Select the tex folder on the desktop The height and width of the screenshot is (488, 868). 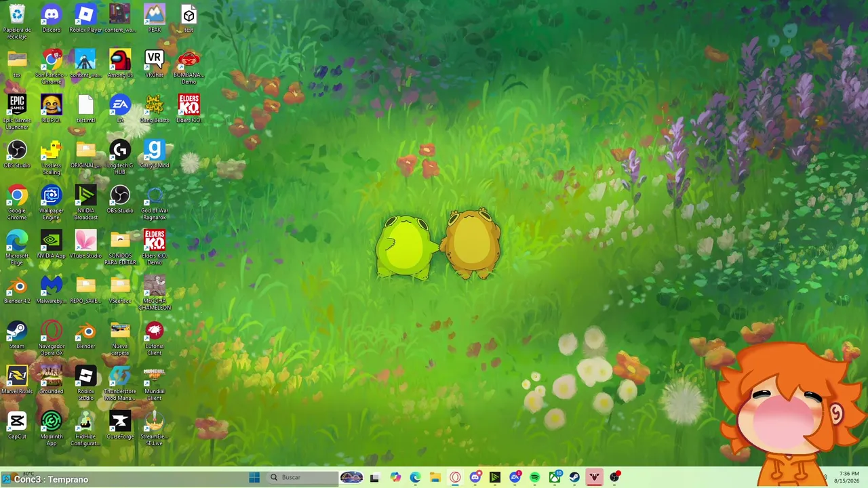17,64
